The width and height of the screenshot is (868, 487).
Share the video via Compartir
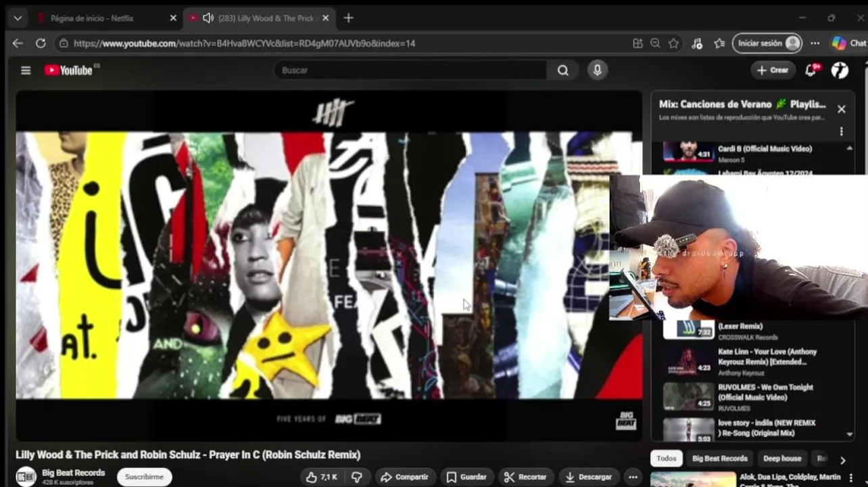click(x=404, y=477)
